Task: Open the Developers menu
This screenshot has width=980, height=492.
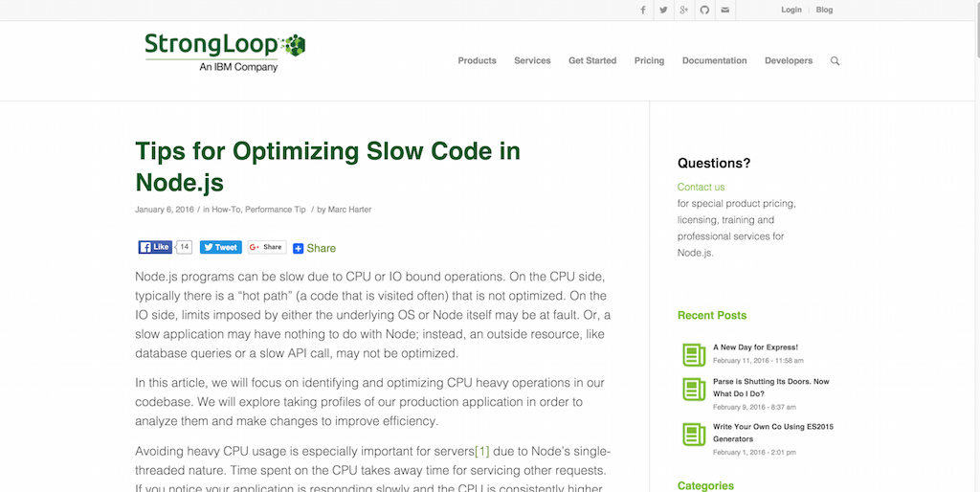Action: point(789,60)
